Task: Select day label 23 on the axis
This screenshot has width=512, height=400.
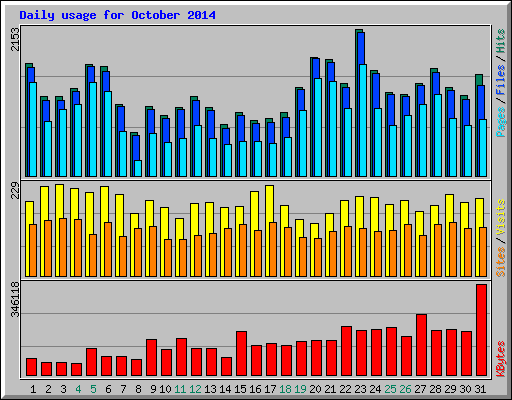Action: (x=360, y=389)
